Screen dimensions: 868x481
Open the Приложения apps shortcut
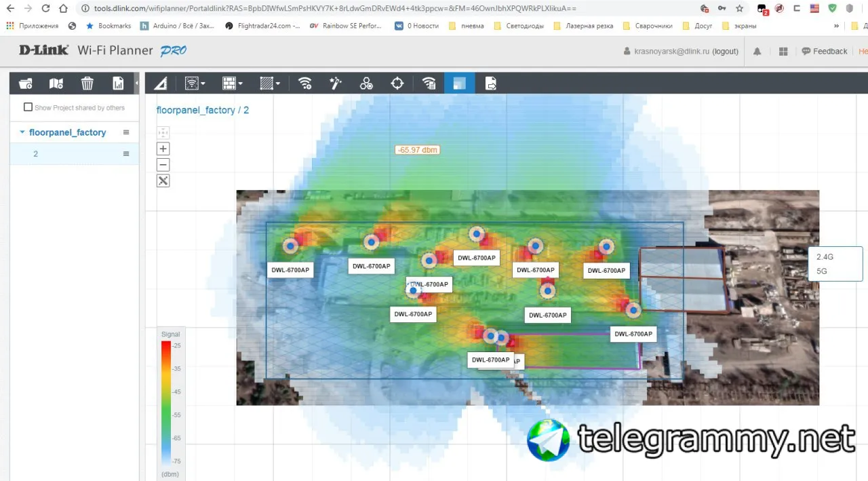click(x=32, y=26)
